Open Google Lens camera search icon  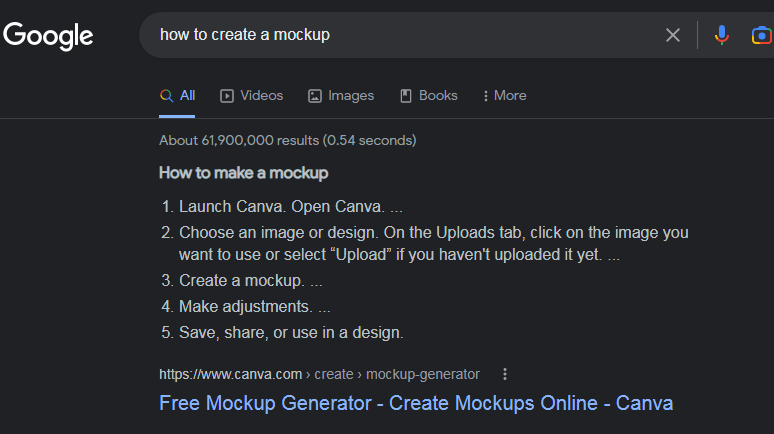pyautogui.click(x=762, y=36)
